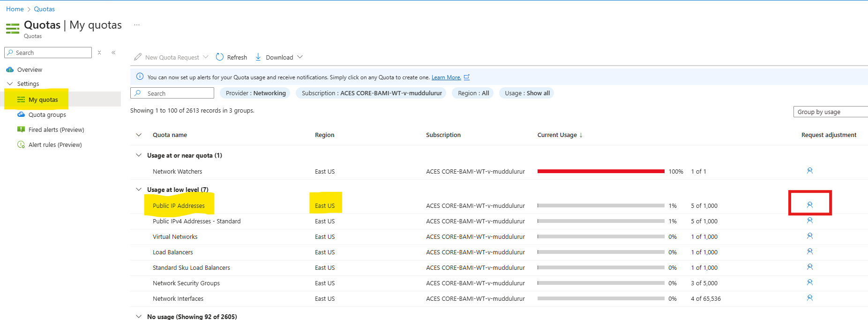Open the Load Balancers quota name

coord(172,252)
